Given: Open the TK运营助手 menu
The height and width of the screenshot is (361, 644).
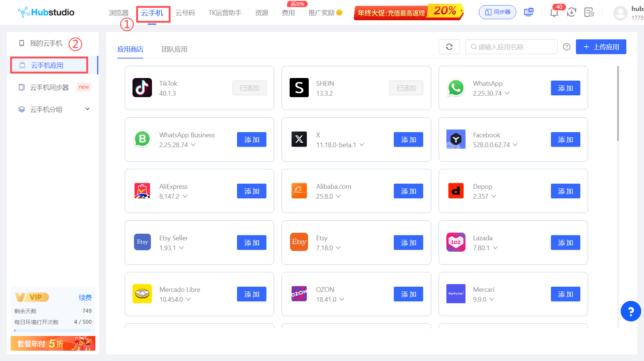Looking at the screenshot, I should [225, 13].
